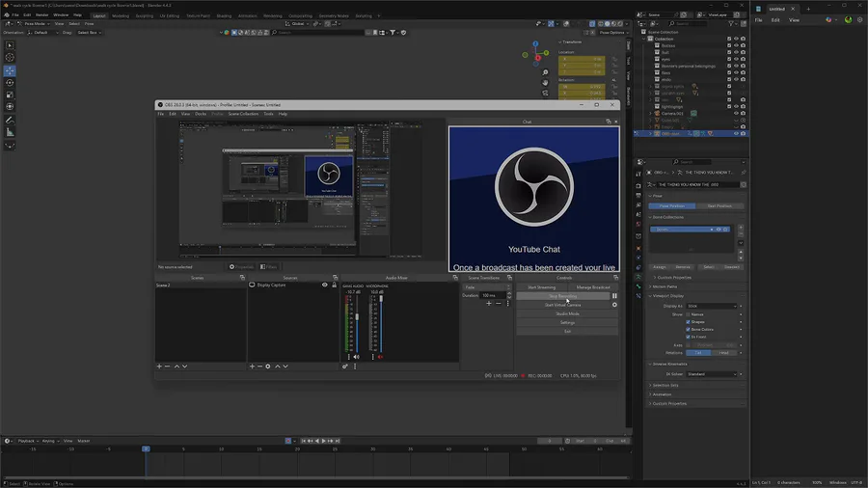Click the Notepad settings gear icon
This screenshot has height=488, width=868.
point(859,20)
